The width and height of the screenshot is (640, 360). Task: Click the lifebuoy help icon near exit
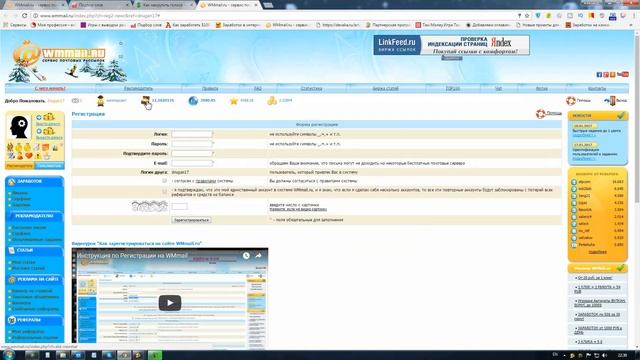(571, 100)
